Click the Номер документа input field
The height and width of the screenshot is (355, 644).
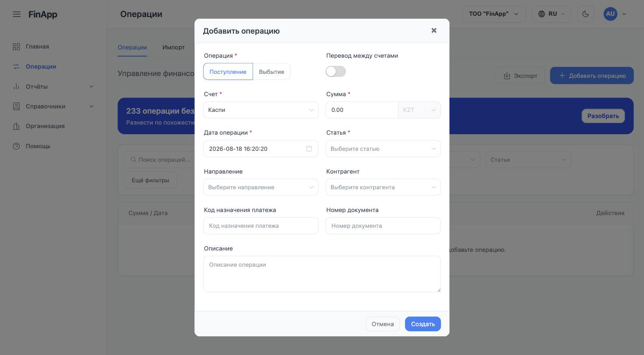pos(383,226)
